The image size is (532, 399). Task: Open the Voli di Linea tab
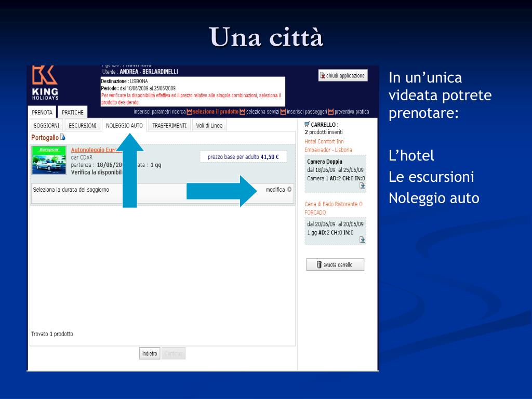[x=209, y=126]
